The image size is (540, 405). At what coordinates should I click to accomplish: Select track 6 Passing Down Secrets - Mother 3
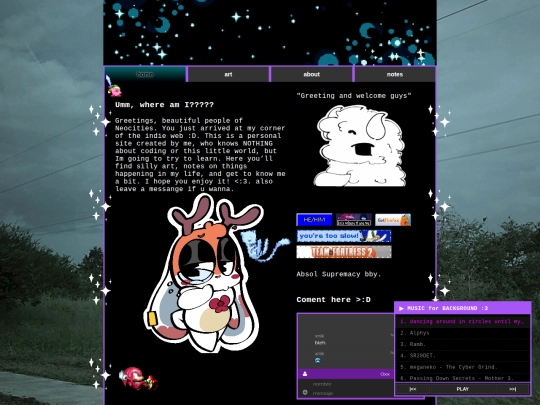coord(462,378)
